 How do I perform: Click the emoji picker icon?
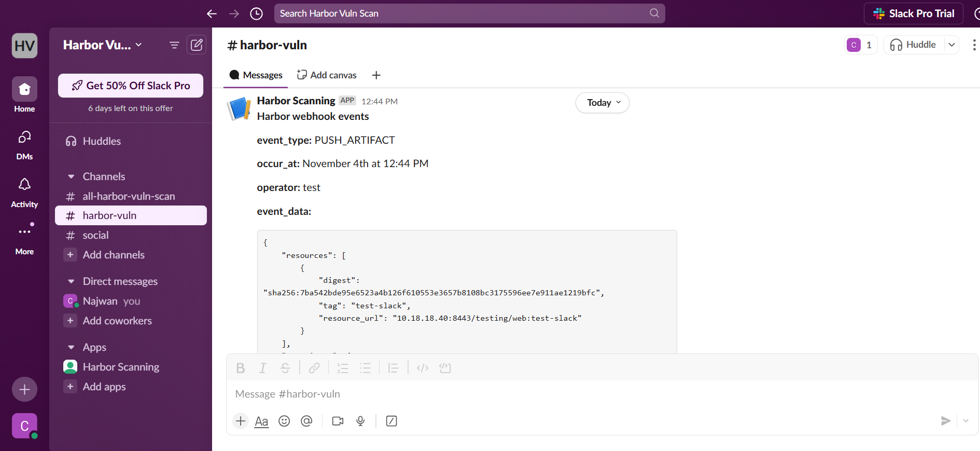tap(284, 421)
